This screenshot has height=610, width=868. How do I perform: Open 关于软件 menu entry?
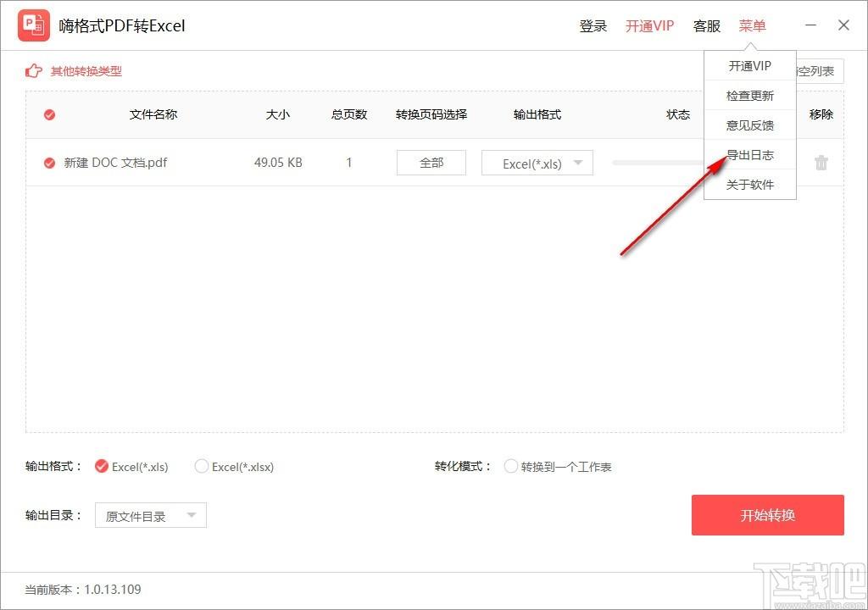[749, 185]
